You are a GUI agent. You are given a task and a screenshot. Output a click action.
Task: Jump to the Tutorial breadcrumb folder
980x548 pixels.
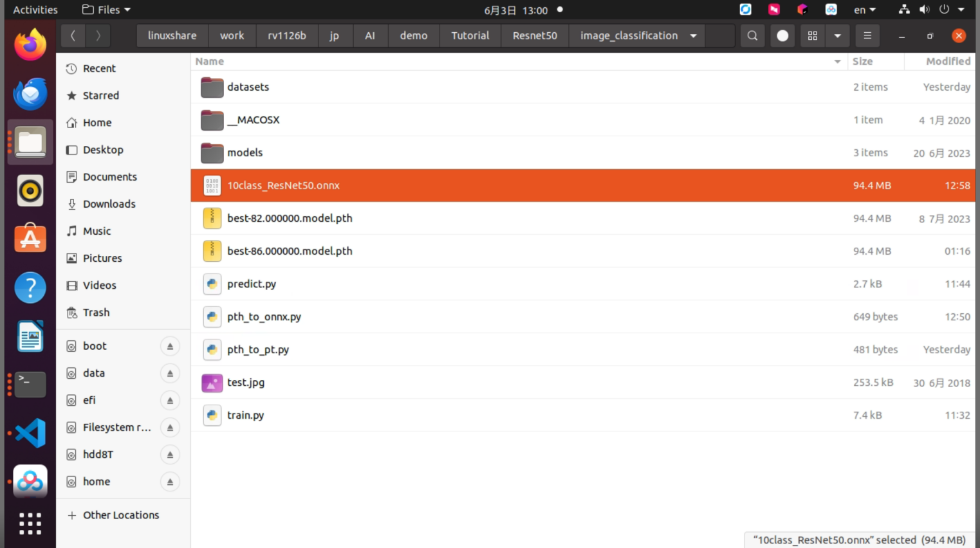pyautogui.click(x=470, y=36)
